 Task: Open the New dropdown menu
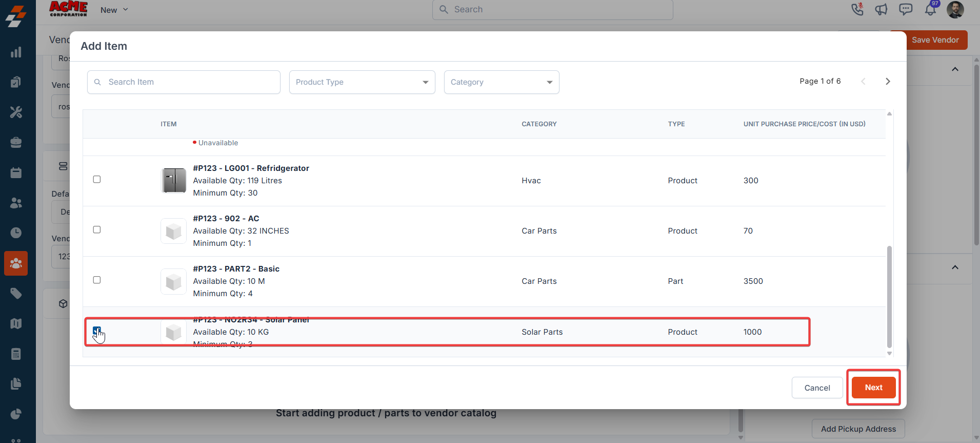(114, 10)
